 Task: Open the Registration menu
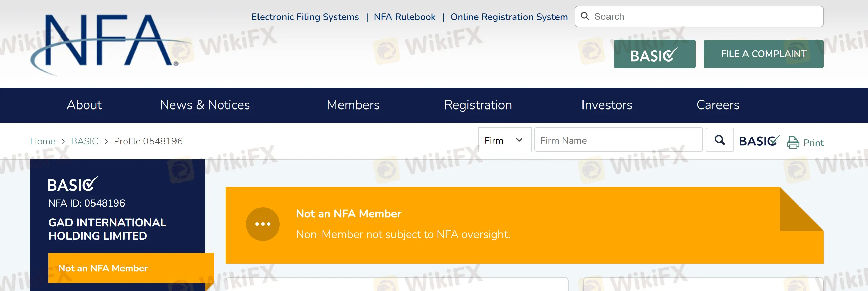(x=478, y=105)
